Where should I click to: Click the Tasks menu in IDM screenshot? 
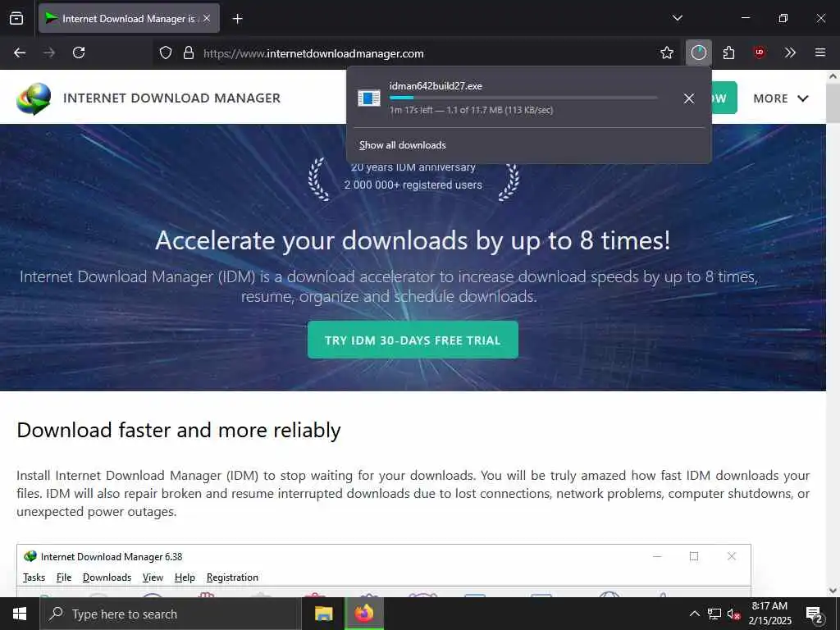coord(34,577)
